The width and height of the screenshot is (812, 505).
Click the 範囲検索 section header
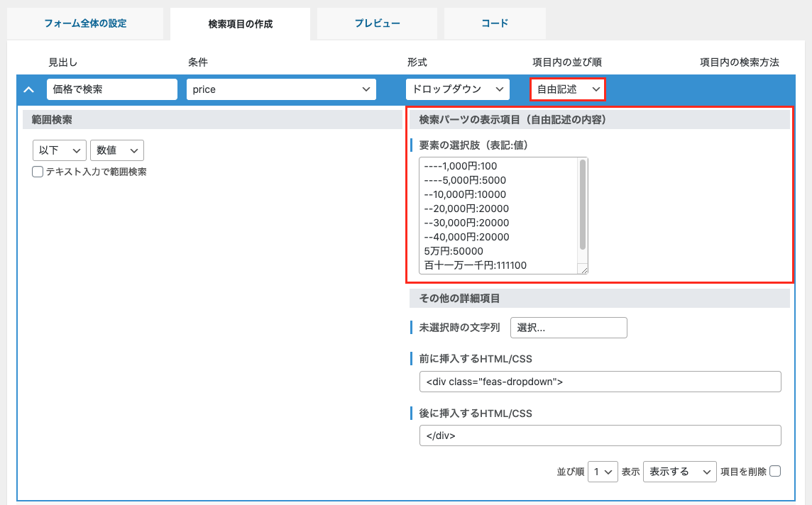tap(212, 120)
